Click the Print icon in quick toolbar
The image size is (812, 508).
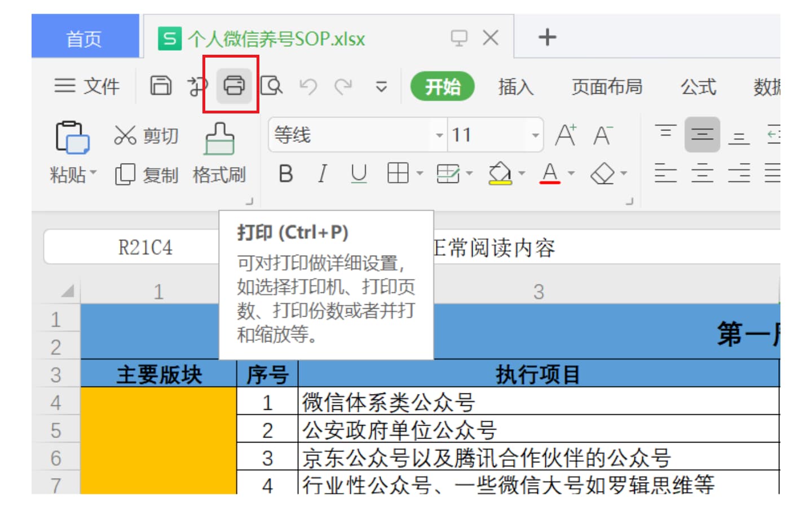(x=234, y=86)
